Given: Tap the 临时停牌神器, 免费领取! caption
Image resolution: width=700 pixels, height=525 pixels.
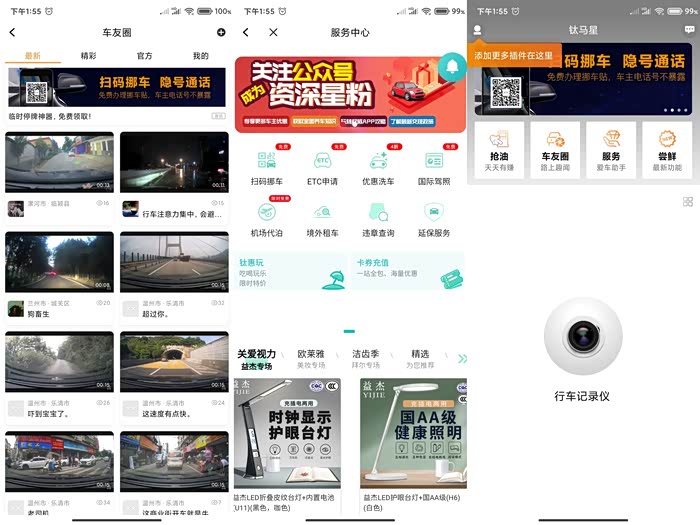Looking at the screenshot, I should [50, 117].
